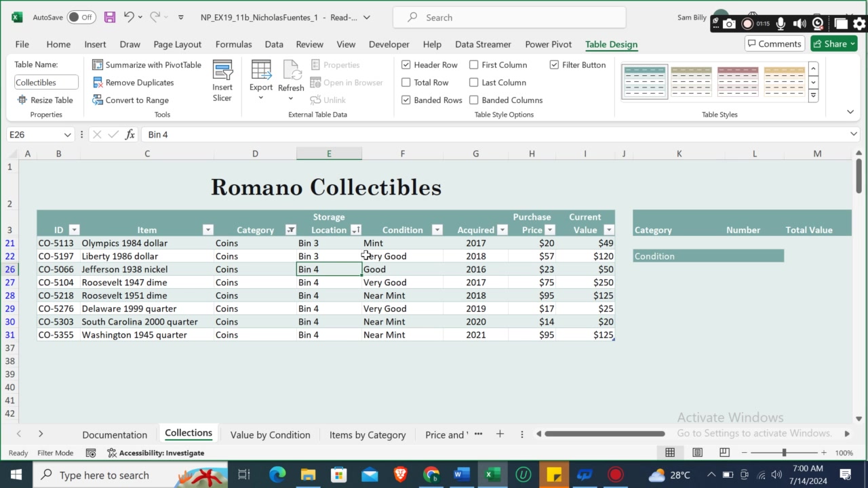Disable Banded Rows
The width and height of the screenshot is (868, 488).
click(406, 100)
